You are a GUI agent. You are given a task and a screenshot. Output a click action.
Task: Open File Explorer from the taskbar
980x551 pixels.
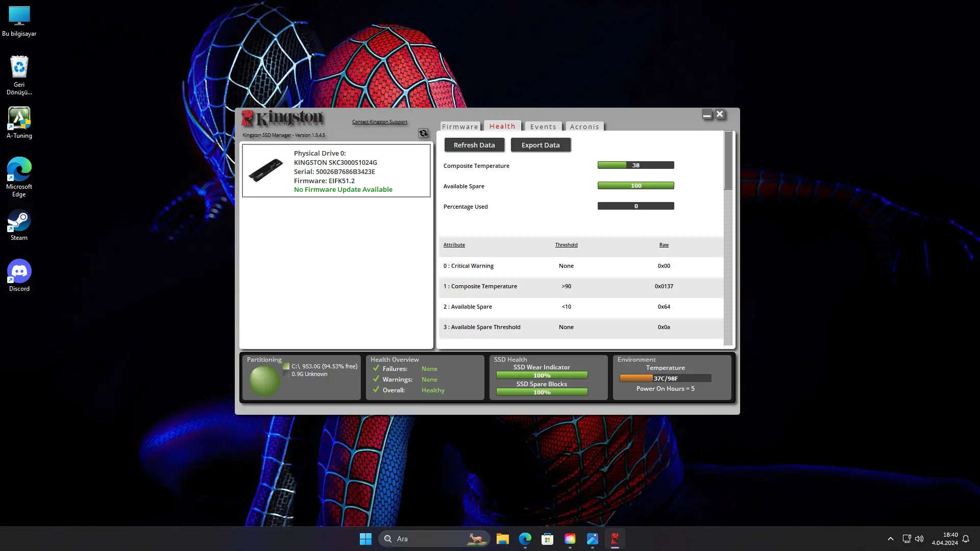coord(503,539)
